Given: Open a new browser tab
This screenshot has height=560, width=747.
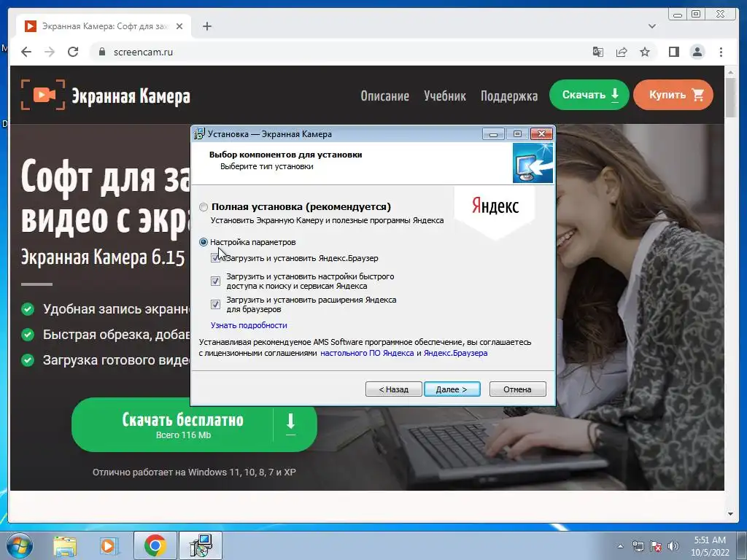Looking at the screenshot, I should coord(206,26).
